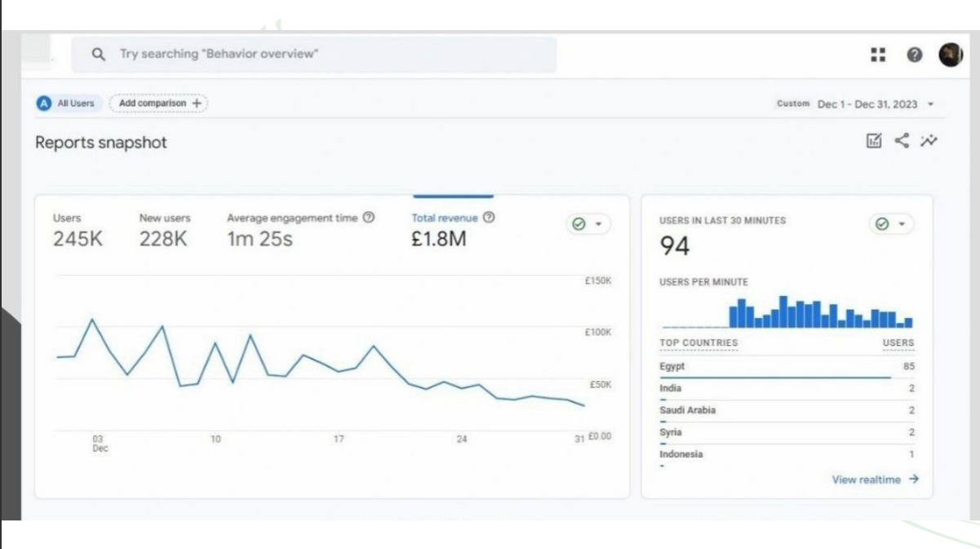Image resolution: width=980 pixels, height=549 pixels.
Task: Open the View realtime link
Action: tap(875, 480)
